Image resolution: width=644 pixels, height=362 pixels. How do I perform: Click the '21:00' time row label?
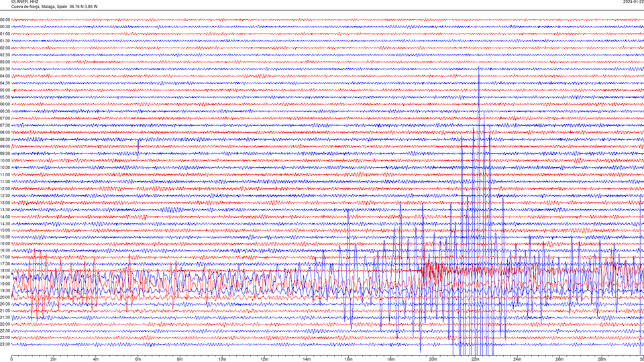pyautogui.click(x=5, y=310)
